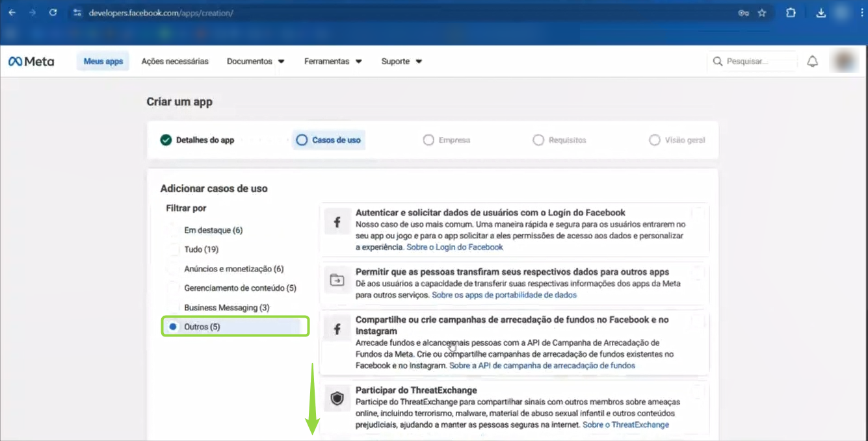
Task: Open the browser extensions puzzle icon
Action: pyautogui.click(x=791, y=13)
